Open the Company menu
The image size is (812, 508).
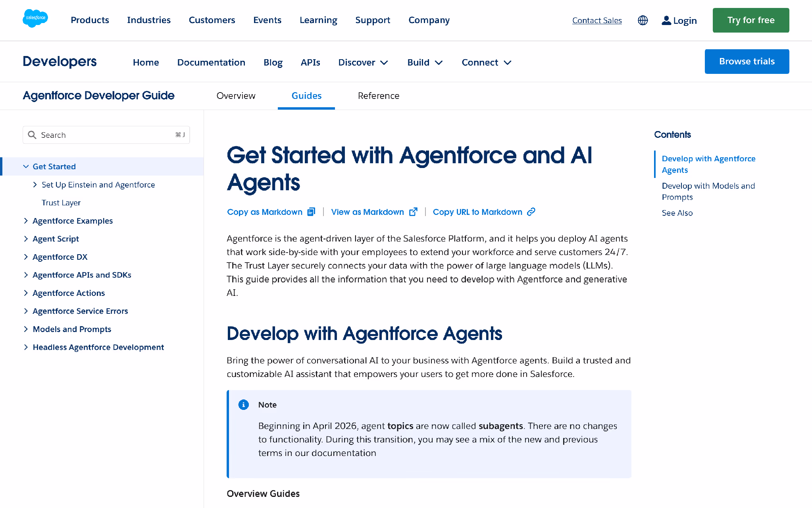pyautogui.click(x=429, y=20)
